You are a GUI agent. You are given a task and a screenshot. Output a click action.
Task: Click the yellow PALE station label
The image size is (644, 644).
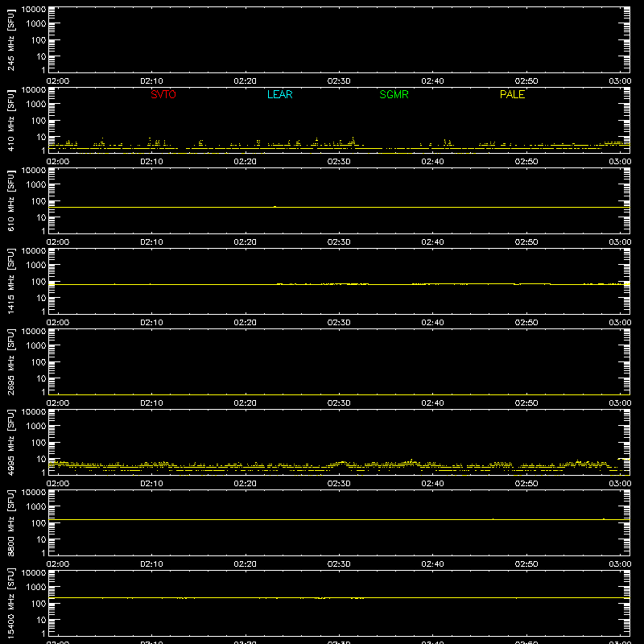tap(512, 94)
